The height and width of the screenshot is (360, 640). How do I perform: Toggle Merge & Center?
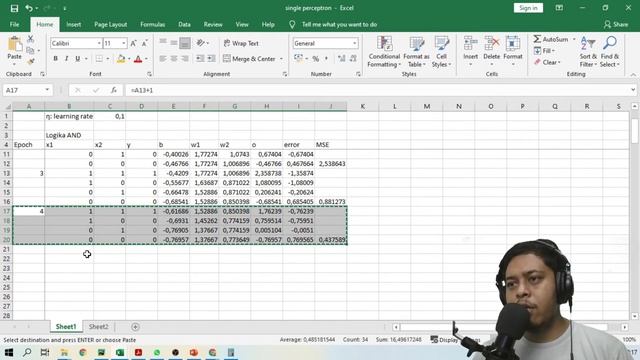click(x=250, y=59)
